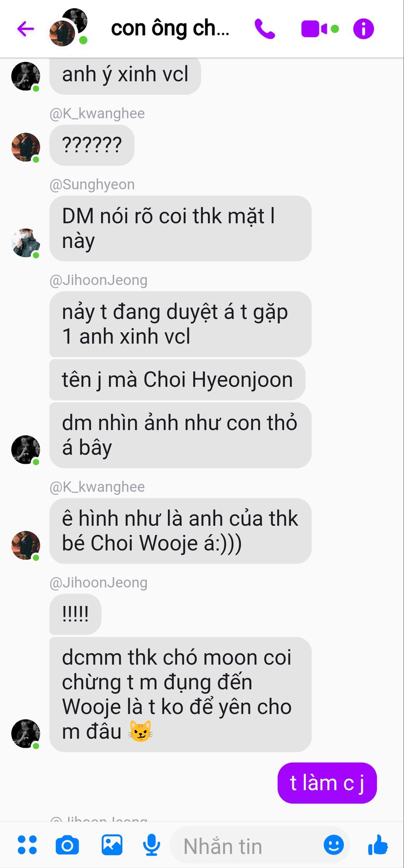Image resolution: width=404 pixels, height=868 pixels.
Task: Open the group chat title header
Action: (170, 28)
